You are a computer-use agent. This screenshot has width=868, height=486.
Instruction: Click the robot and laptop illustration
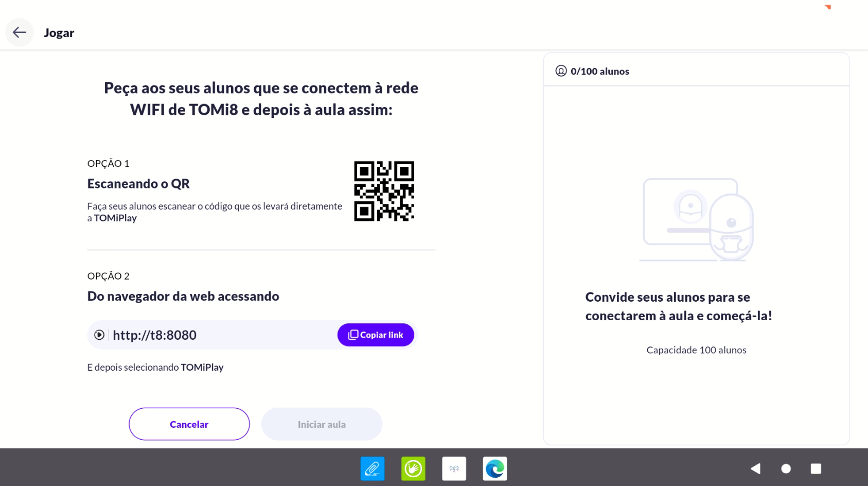[x=696, y=220]
